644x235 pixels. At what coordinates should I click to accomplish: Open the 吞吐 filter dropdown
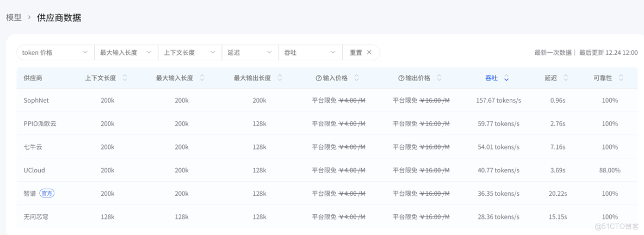tap(310, 53)
